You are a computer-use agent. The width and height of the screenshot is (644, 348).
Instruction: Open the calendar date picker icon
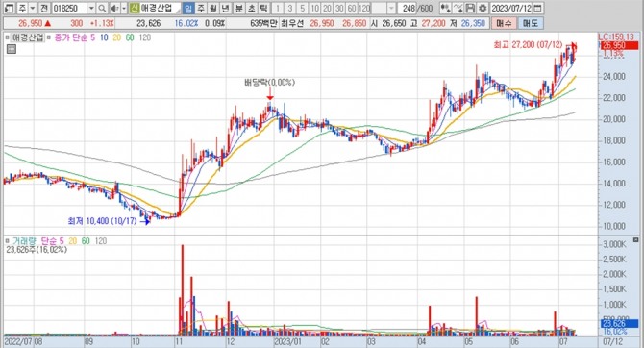(x=537, y=8)
